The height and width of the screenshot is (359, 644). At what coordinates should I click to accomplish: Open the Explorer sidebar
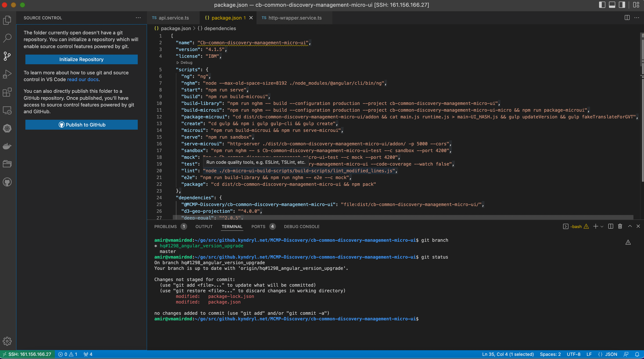coord(7,20)
